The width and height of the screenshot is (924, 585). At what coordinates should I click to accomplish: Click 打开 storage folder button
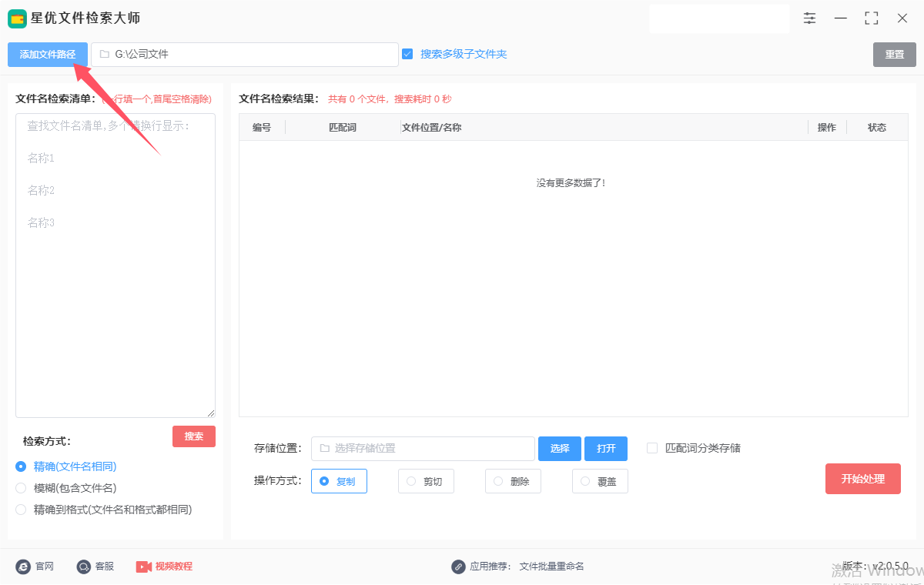(606, 449)
